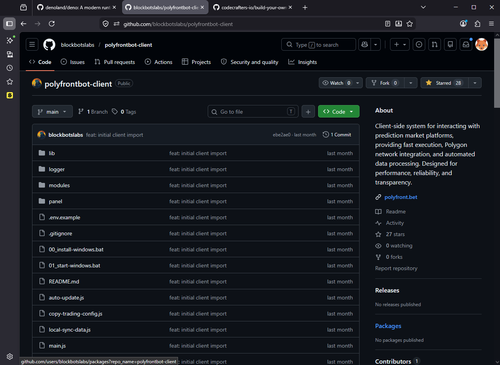The image size is (500, 365).
Task: Switch to the denoland/deno browser tab
Action: click(x=76, y=7)
